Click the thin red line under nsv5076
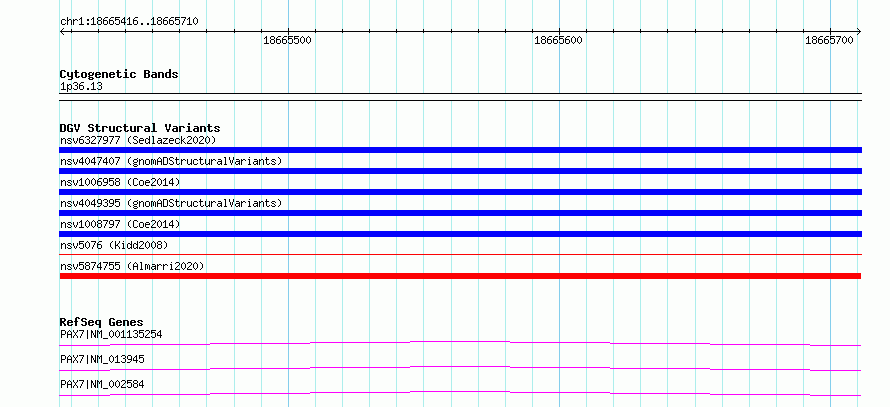 point(460,254)
